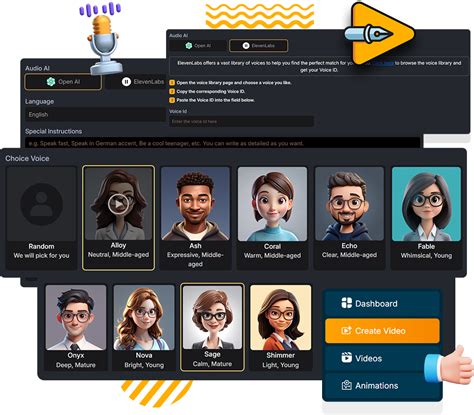Open the orange Create Video menu item

tap(382, 331)
